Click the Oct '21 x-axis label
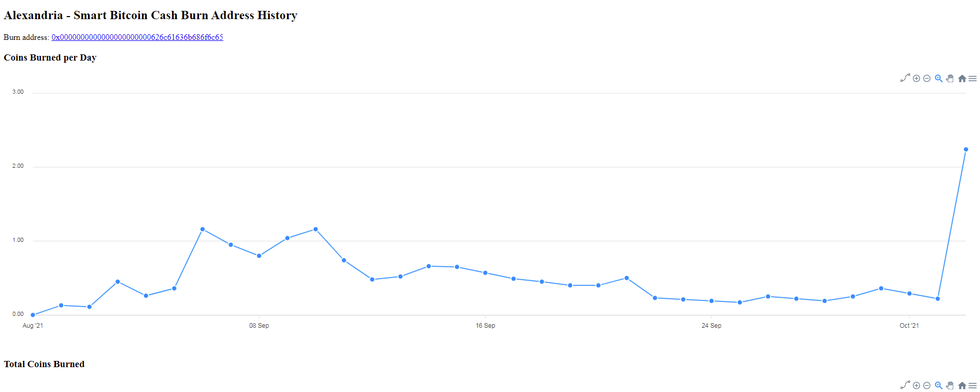 (x=909, y=326)
